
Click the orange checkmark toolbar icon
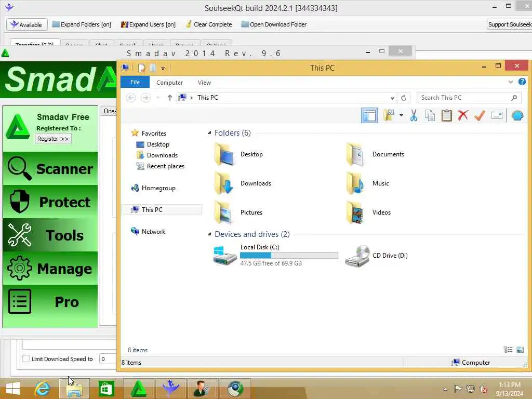480,116
